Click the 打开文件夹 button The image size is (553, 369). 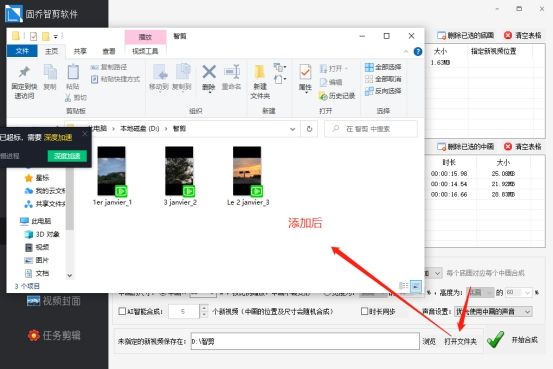pos(460,341)
